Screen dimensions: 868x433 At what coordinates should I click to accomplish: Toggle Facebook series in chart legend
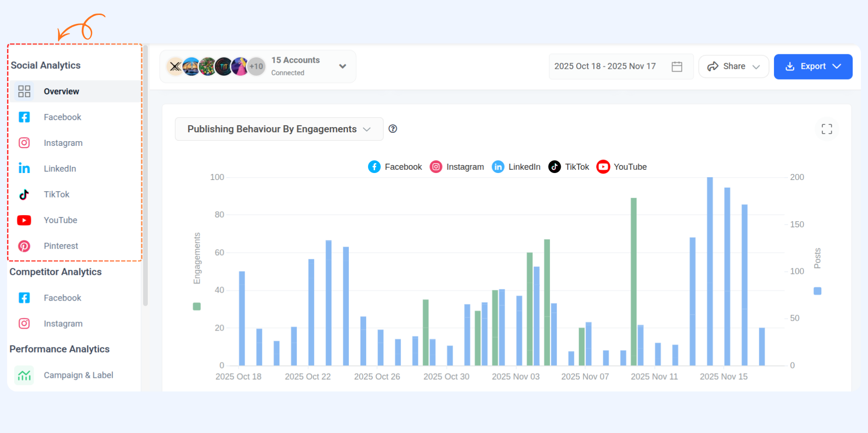pyautogui.click(x=395, y=167)
